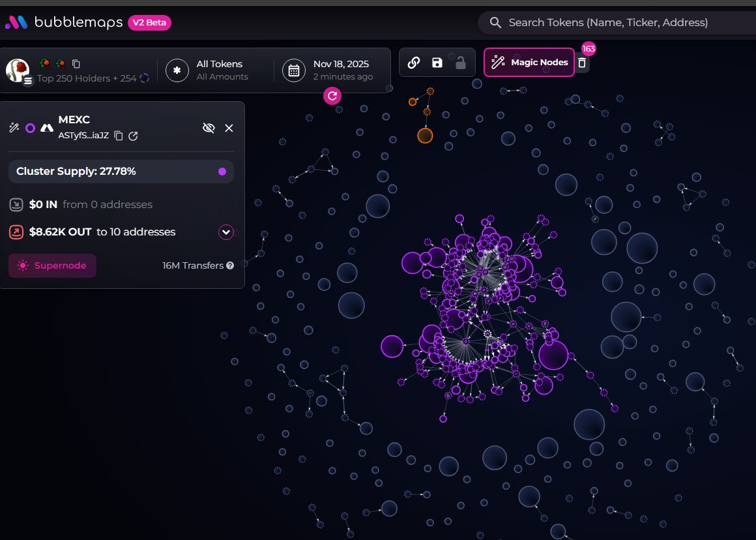
Task: Open ASTyfS...iaJZ in external explorer
Action: pyautogui.click(x=133, y=136)
